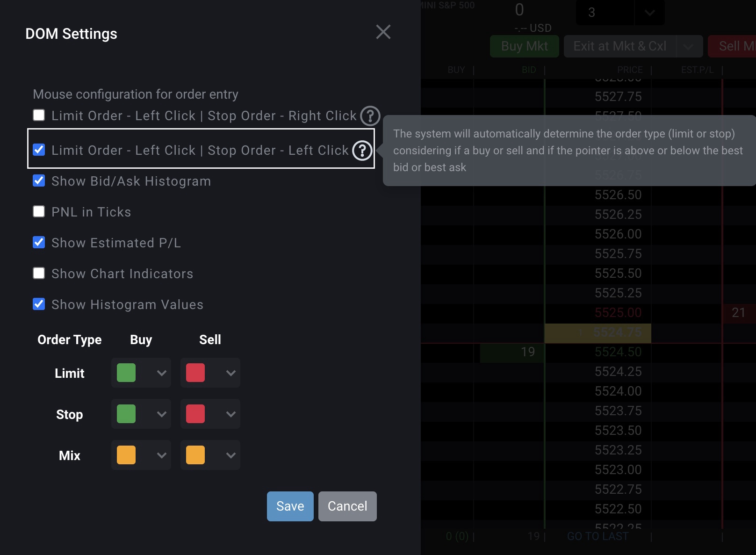This screenshot has height=555, width=756.
Task: Enable PNL in Ticks checkbox
Action: point(39,212)
